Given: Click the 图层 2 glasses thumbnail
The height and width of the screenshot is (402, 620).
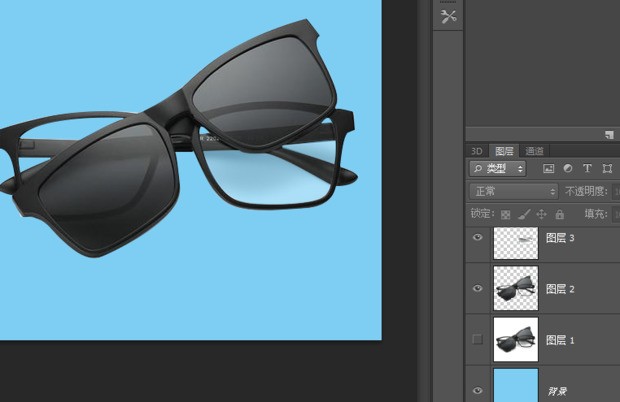Looking at the screenshot, I should tap(516, 288).
